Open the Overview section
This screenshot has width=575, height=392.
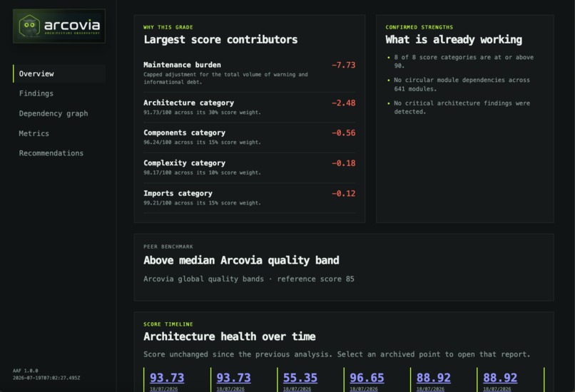[59, 73]
